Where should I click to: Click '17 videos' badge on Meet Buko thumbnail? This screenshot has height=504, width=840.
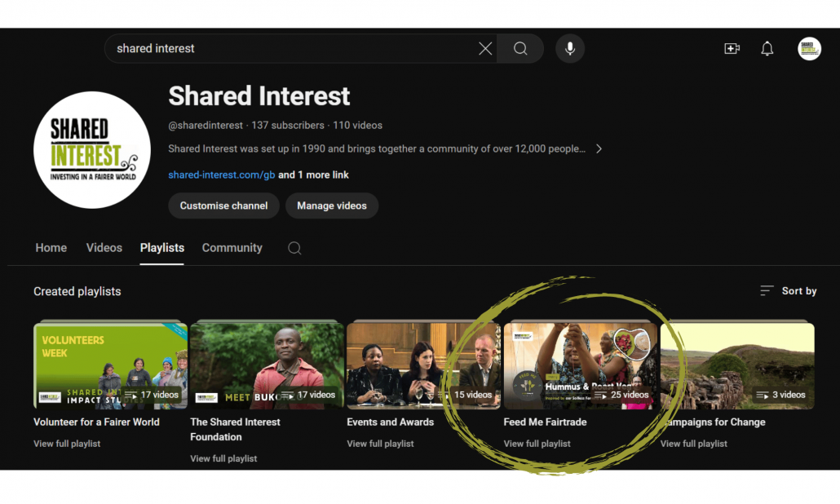(308, 395)
